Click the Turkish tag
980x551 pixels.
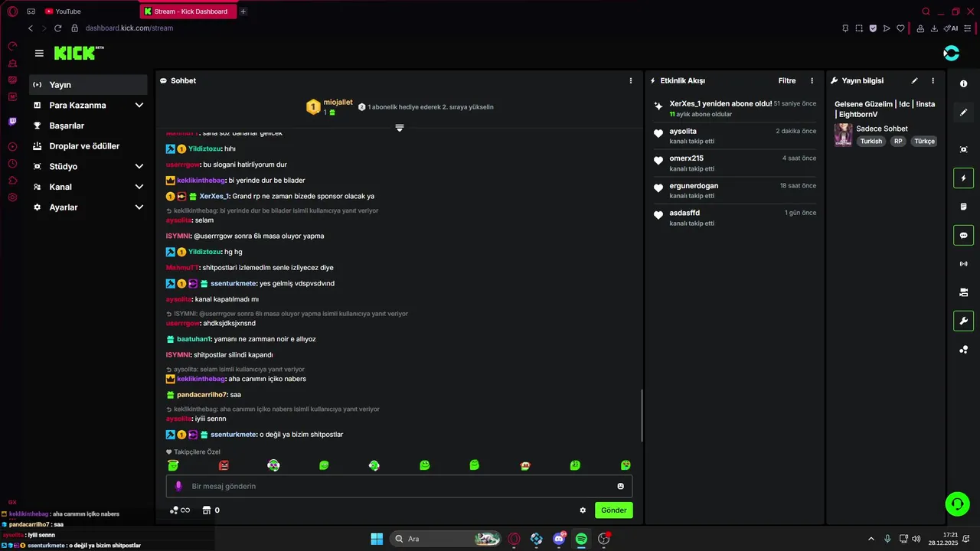click(871, 142)
